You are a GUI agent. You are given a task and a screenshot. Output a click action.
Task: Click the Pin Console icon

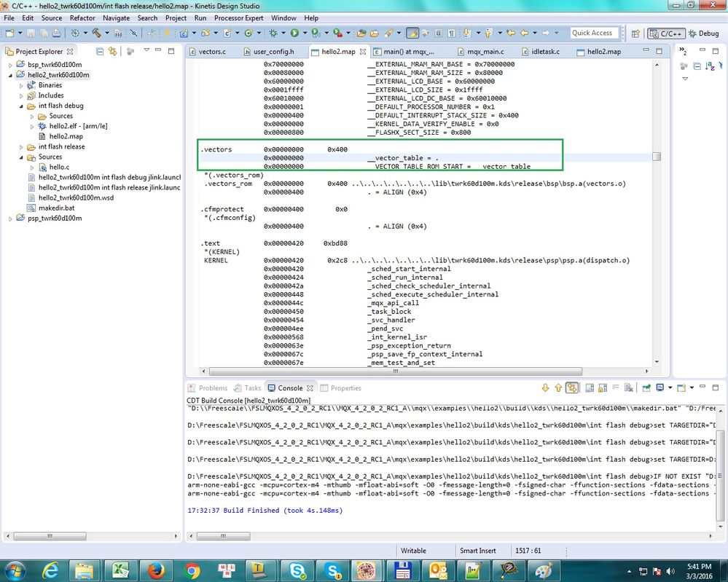646,388
